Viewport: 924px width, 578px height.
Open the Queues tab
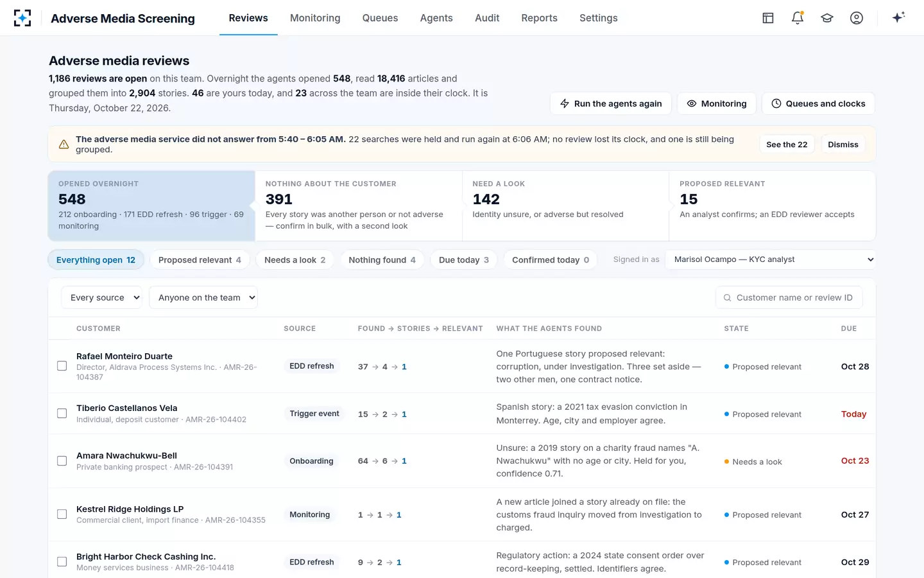(x=380, y=18)
